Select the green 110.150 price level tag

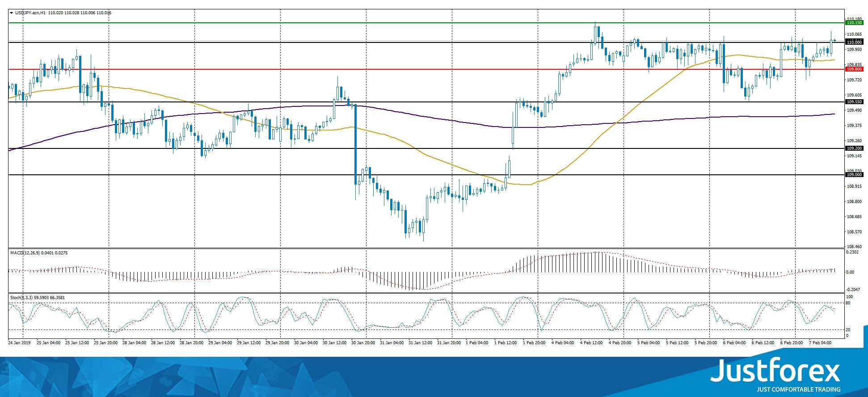(x=854, y=23)
